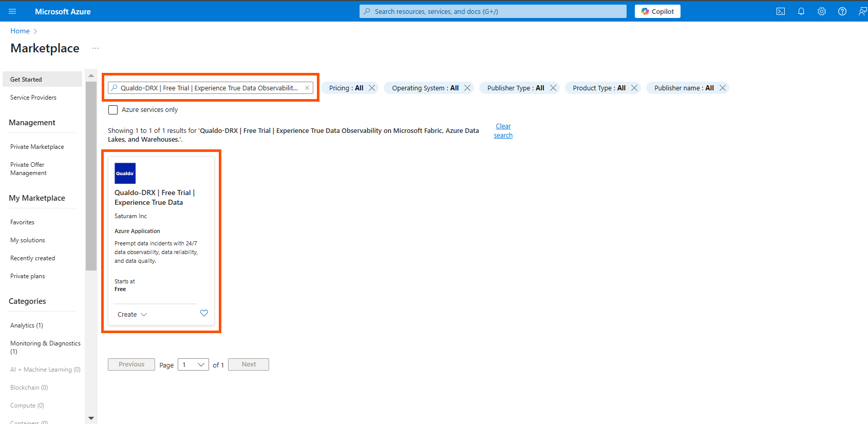This screenshot has height=424, width=868.
Task: Remove the Publisher name filter
Action: coord(723,88)
